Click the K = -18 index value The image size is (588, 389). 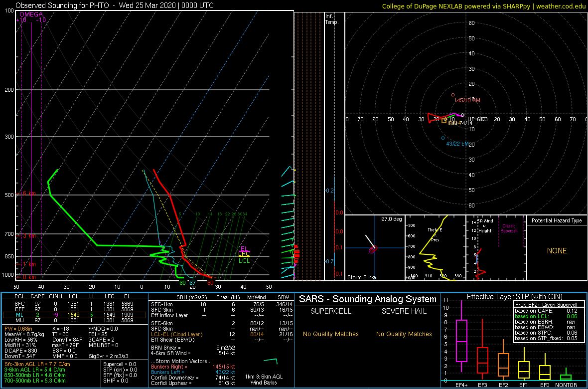[x=60, y=329]
